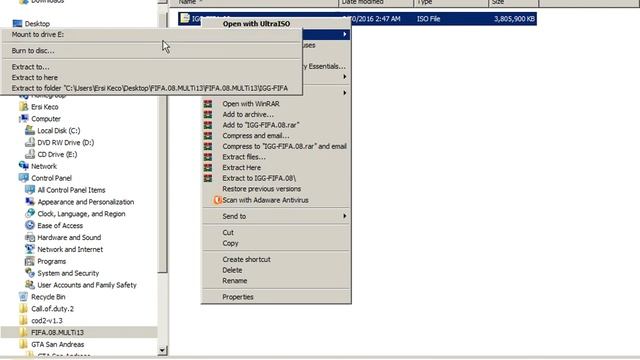Viewport: 640px width, 360px height.
Task: Click the Desktop icon in navigation pane
Action: (17, 24)
